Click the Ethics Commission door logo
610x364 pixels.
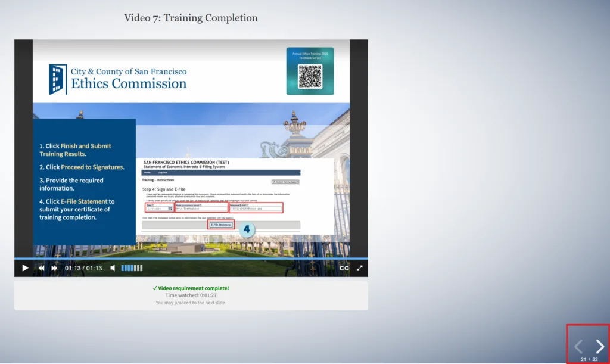(x=58, y=79)
